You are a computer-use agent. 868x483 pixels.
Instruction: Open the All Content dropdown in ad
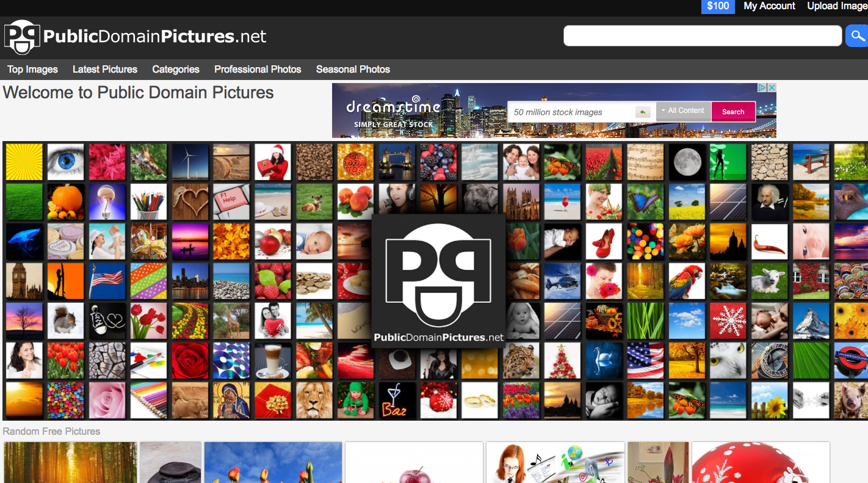click(683, 111)
